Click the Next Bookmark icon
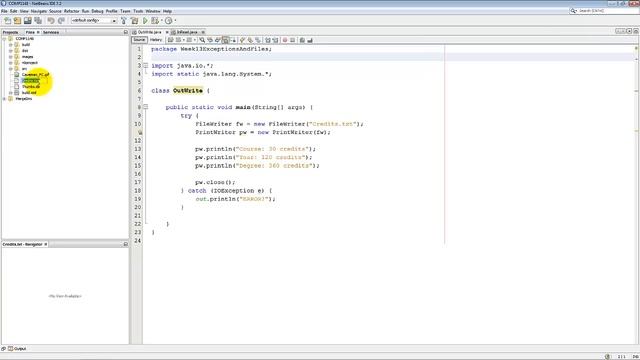Screen dimensions: 640x360 250,40
